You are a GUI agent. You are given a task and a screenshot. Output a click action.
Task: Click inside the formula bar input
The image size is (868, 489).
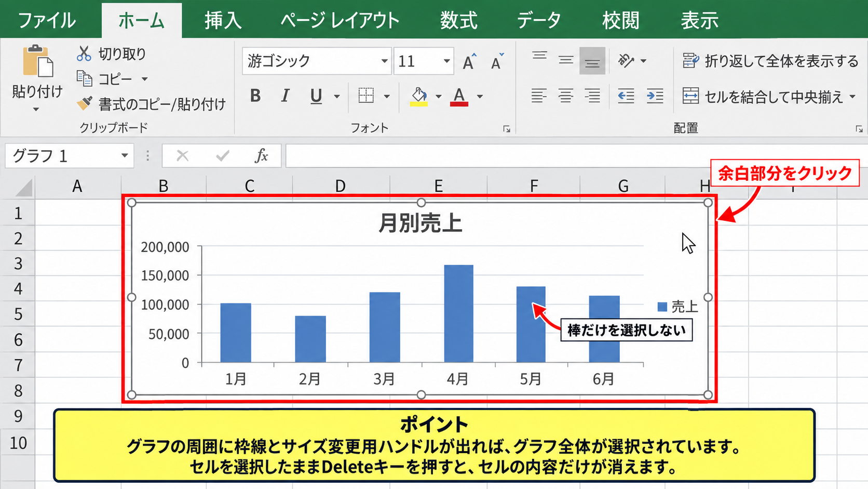576,156
